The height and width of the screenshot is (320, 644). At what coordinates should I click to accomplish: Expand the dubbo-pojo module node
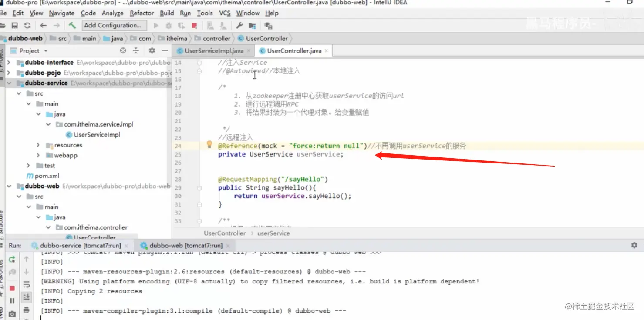click(8, 73)
